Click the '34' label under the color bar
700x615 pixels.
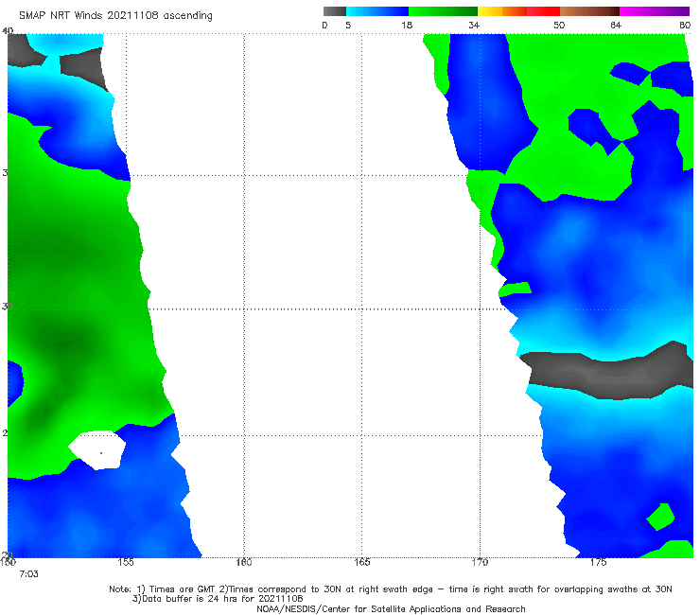[x=474, y=26]
